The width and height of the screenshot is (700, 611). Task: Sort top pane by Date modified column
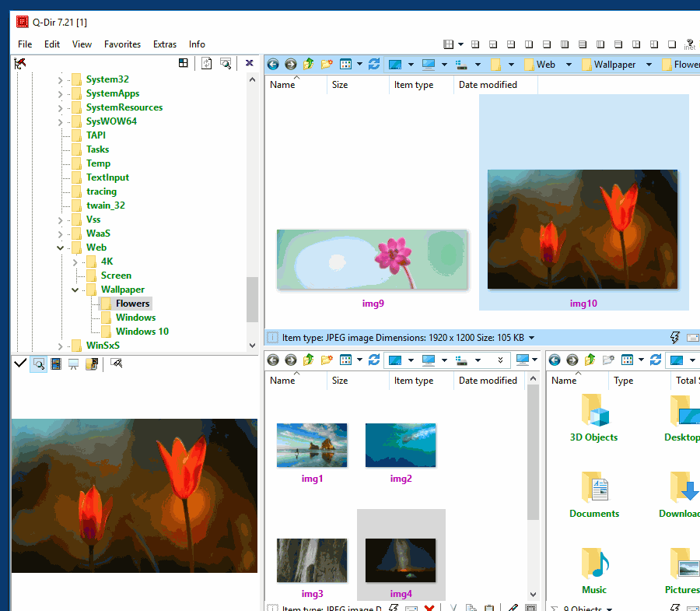488,85
